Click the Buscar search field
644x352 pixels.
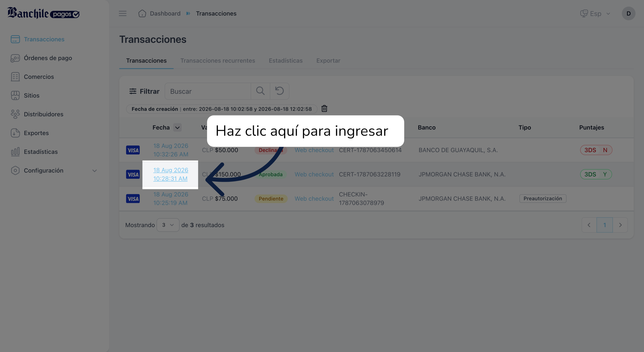coord(208,91)
